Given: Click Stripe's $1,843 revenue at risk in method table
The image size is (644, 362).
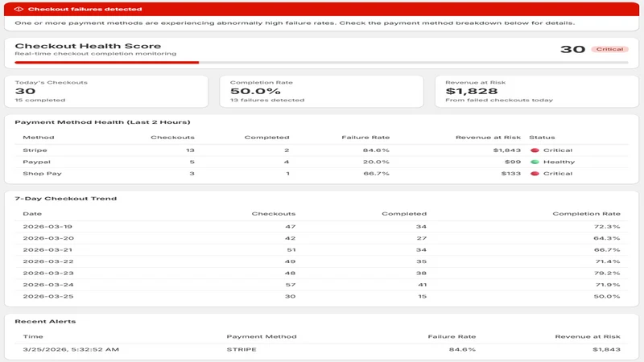Looking at the screenshot, I should pos(507,150).
